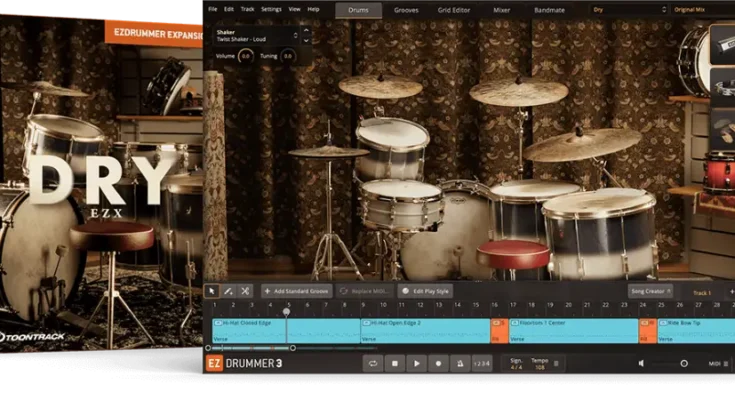Click the Record button
This screenshot has width=735, height=400.
[x=438, y=364]
